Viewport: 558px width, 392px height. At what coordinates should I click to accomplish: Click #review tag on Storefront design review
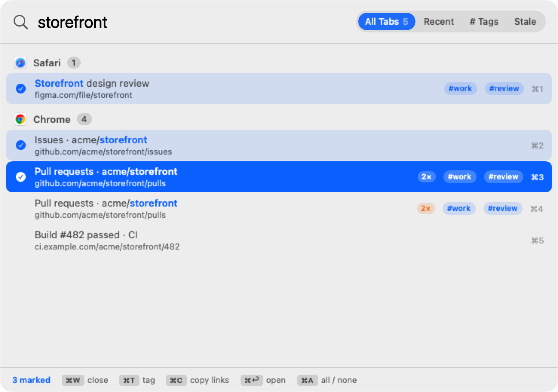504,89
